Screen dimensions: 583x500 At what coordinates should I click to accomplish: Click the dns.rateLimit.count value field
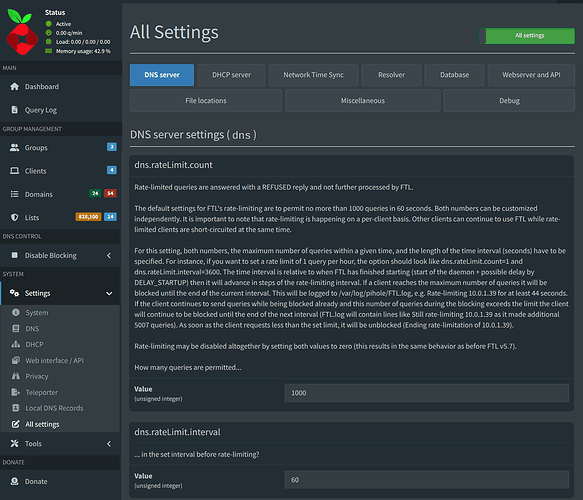click(426, 393)
